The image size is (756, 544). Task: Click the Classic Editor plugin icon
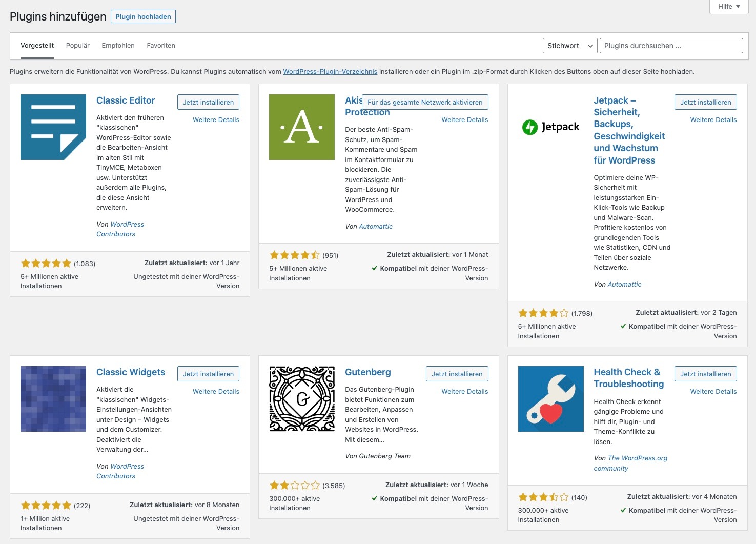click(53, 127)
